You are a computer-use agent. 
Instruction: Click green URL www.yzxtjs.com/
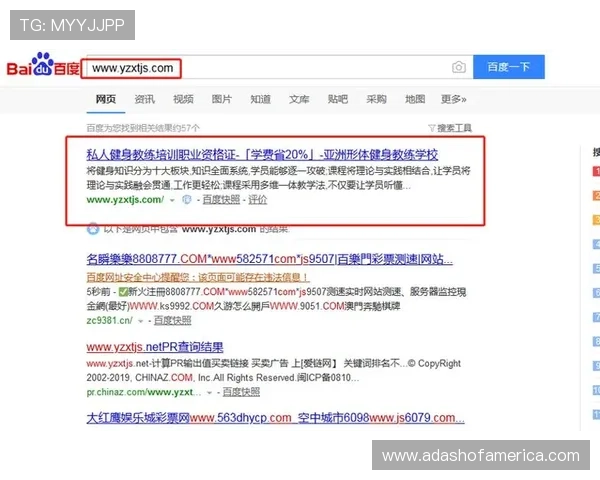[125, 200]
